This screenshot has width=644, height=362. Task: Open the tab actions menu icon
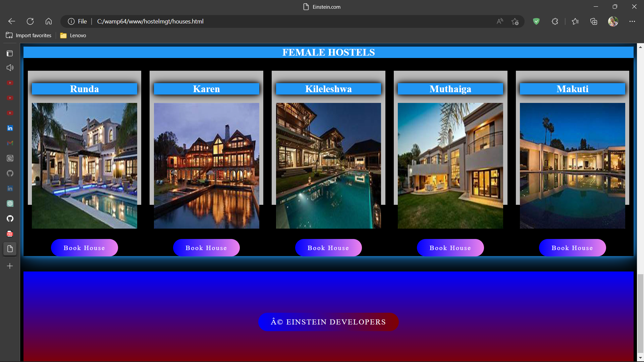[x=10, y=53]
